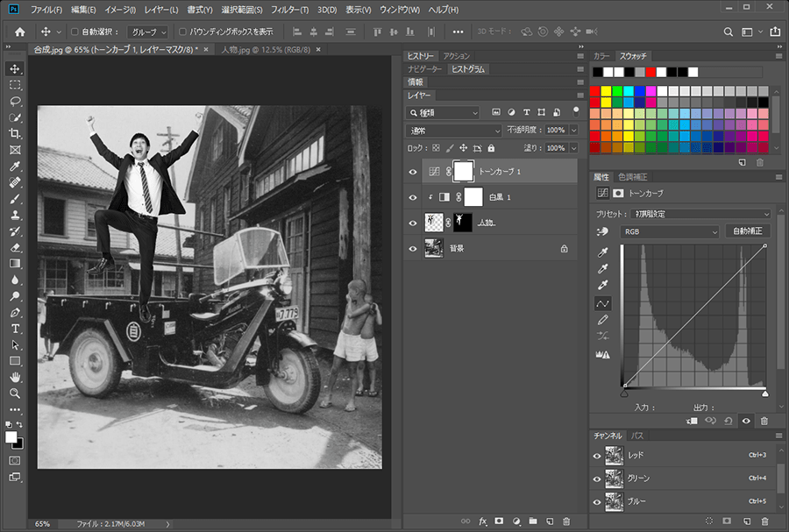
Task: Select the Eyedropper tool
Action: click(x=15, y=167)
